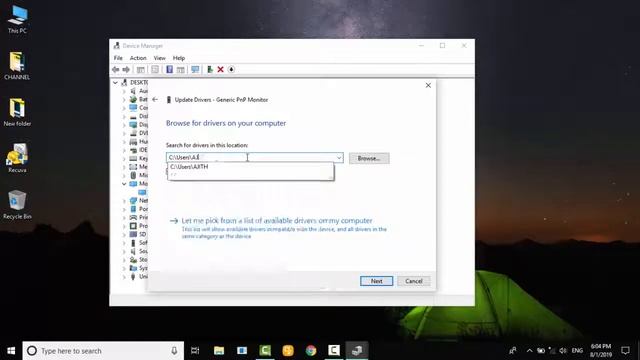Image resolution: width=640 pixels, height=360 pixels.
Task: Expand the Keyboards tree node
Action: pos(124,159)
